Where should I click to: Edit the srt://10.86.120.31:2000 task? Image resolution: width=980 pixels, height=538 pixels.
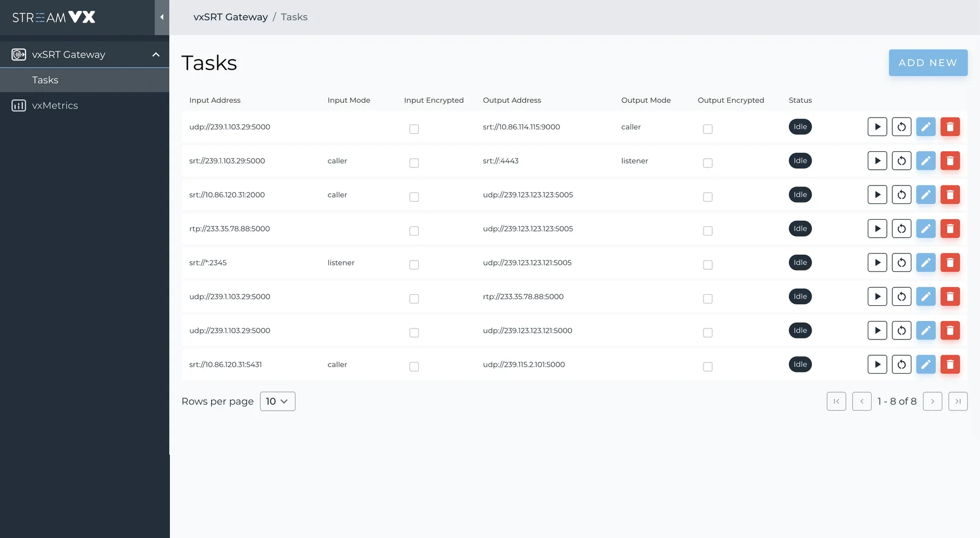point(926,195)
